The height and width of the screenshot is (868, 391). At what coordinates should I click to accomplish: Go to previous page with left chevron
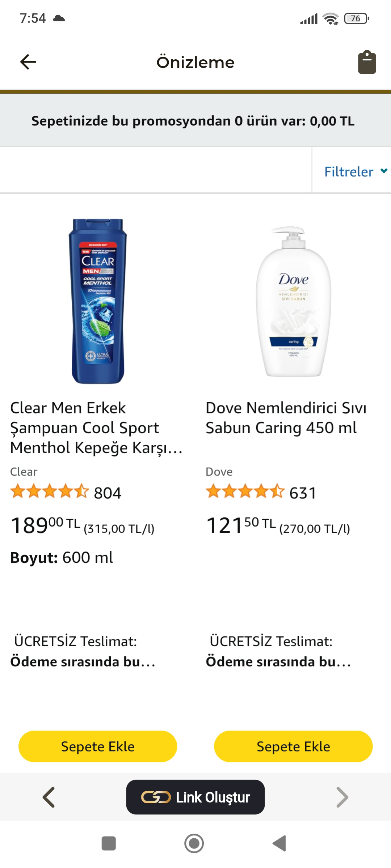(x=49, y=797)
